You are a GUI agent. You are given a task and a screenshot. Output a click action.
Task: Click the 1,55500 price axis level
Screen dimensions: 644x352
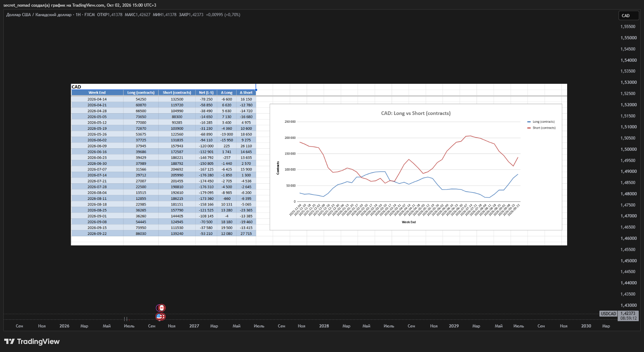pyautogui.click(x=628, y=27)
